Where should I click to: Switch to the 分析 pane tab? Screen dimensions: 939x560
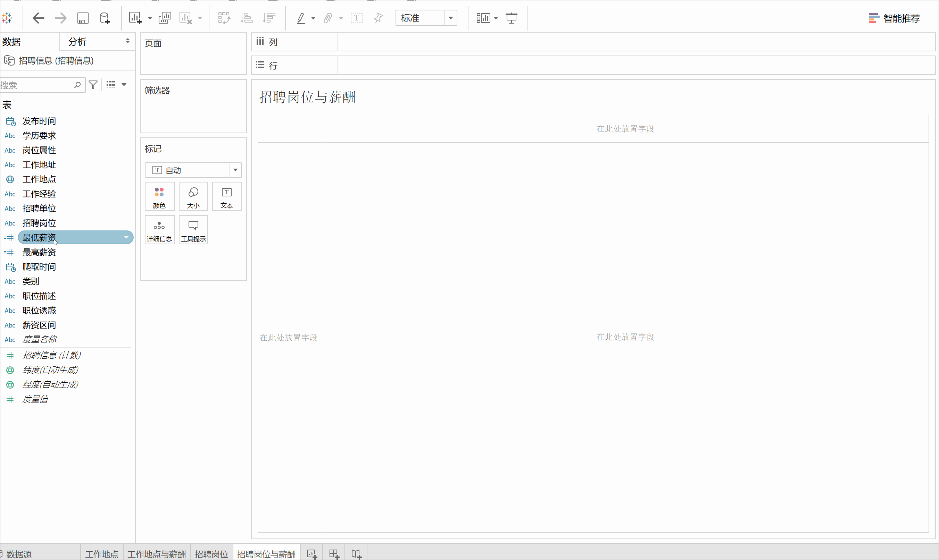click(77, 42)
